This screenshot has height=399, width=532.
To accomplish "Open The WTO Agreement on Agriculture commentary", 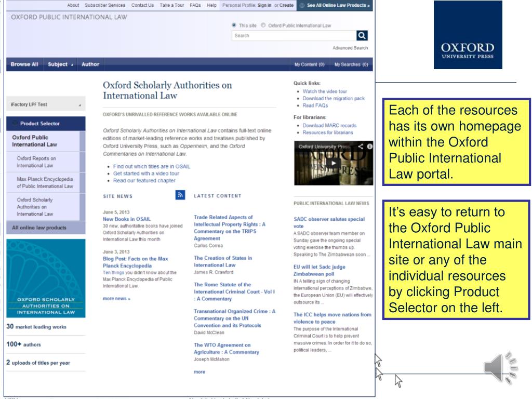I will (227, 349).
